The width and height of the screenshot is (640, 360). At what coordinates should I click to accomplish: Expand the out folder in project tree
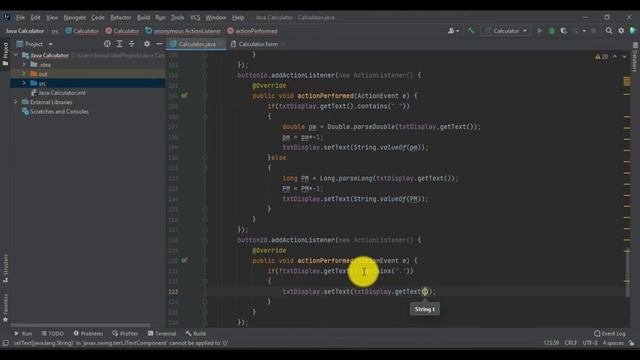click(x=24, y=74)
